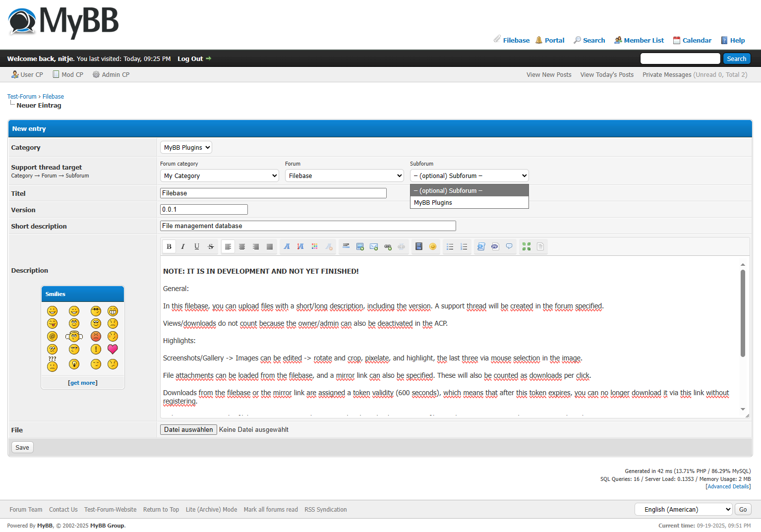The image size is (761, 532).
Task: Open the font color picker
Action: (x=314, y=246)
